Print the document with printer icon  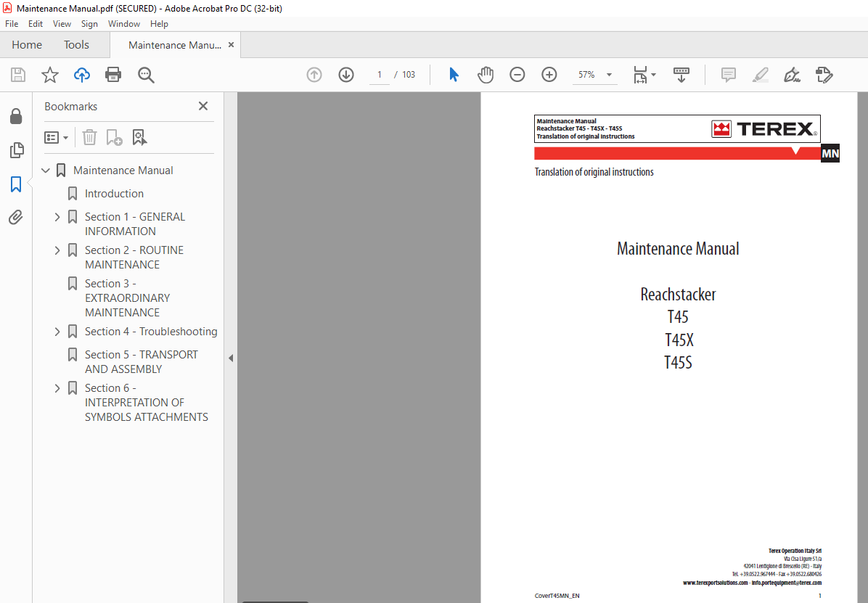113,75
